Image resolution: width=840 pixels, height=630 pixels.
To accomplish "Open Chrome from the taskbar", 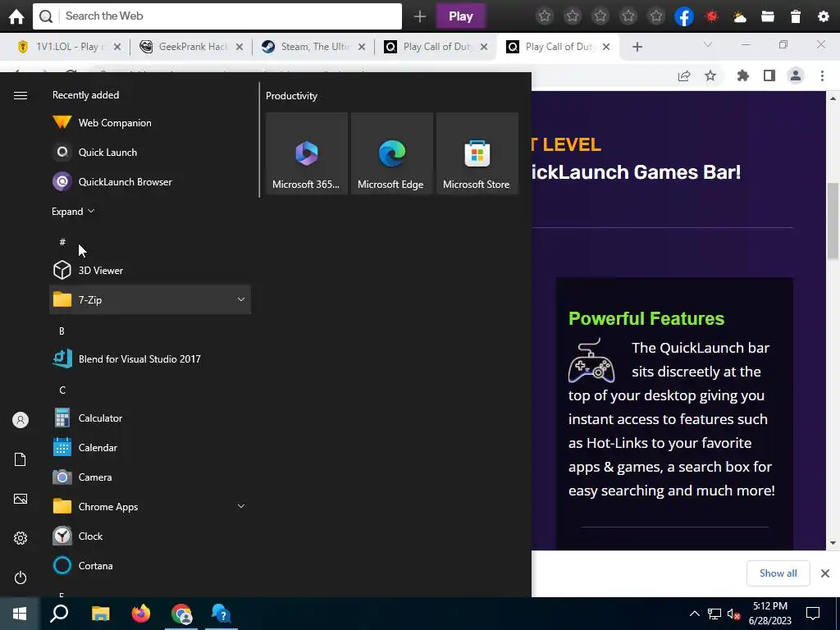I will point(181,614).
